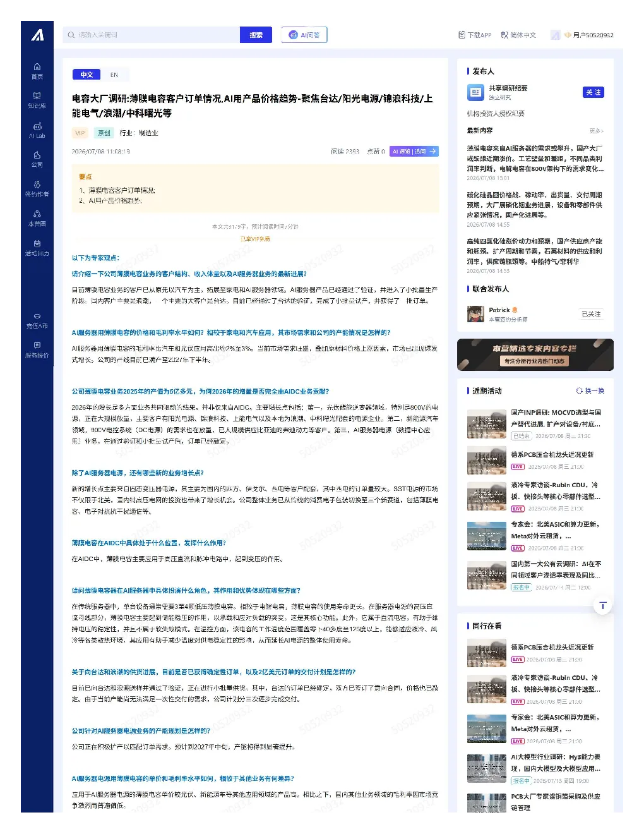Open 下载APP download link
Viewport: 644px width, 834px height.
[475, 35]
